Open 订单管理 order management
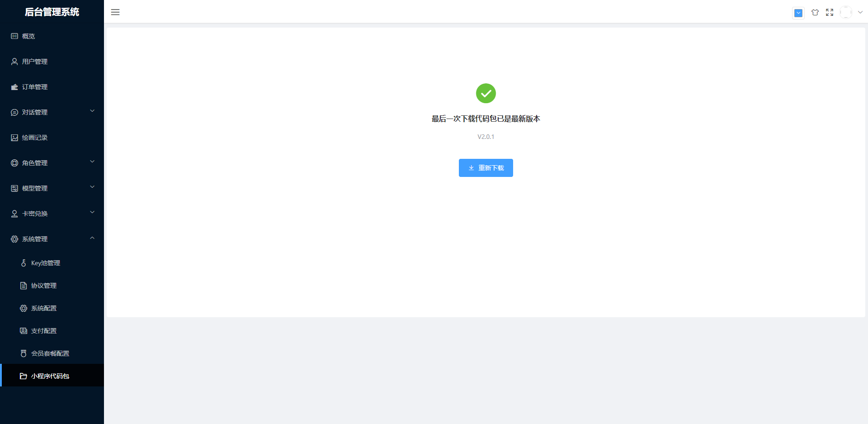Viewport: 868px width, 424px height. point(35,87)
